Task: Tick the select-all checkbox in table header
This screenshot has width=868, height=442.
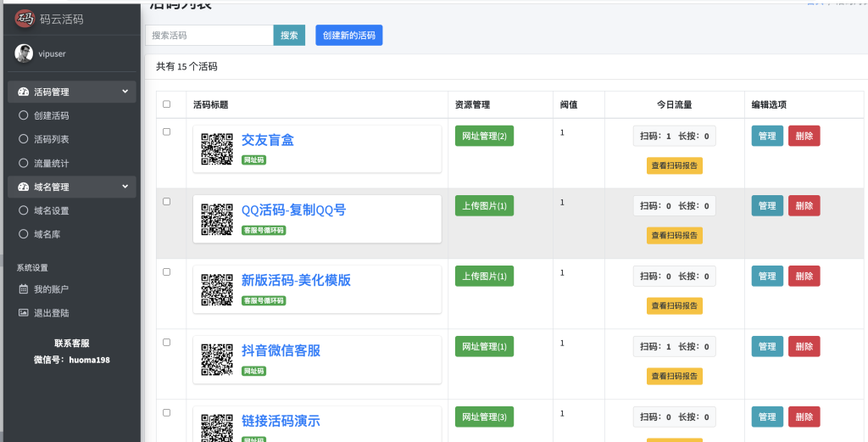Action: pos(167,104)
